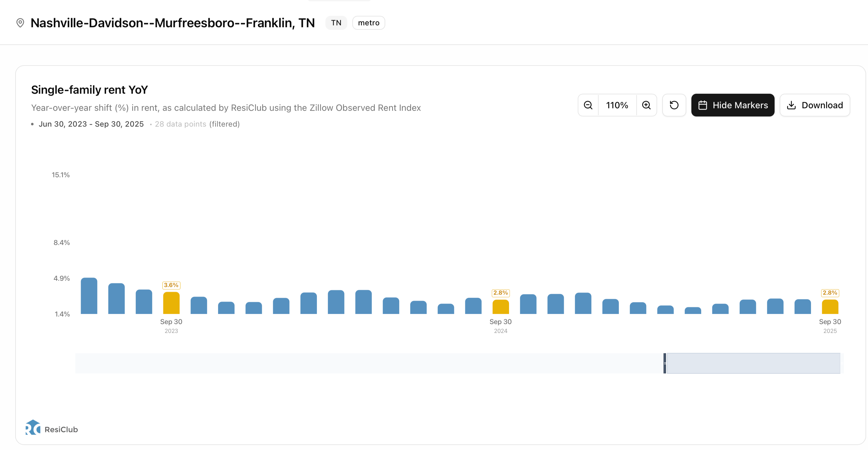The image size is (868, 450).
Task: Toggle Hide Markers button
Action: (733, 105)
